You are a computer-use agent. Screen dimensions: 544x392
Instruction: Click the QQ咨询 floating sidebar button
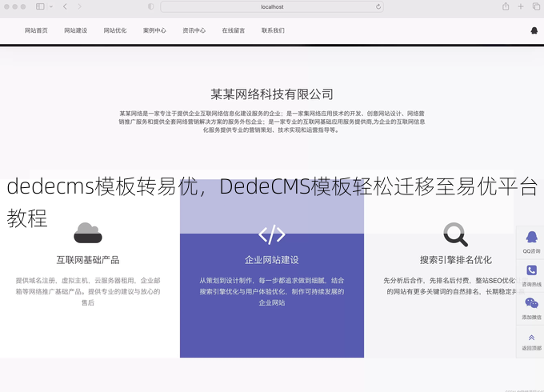pyautogui.click(x=531, y=242)
